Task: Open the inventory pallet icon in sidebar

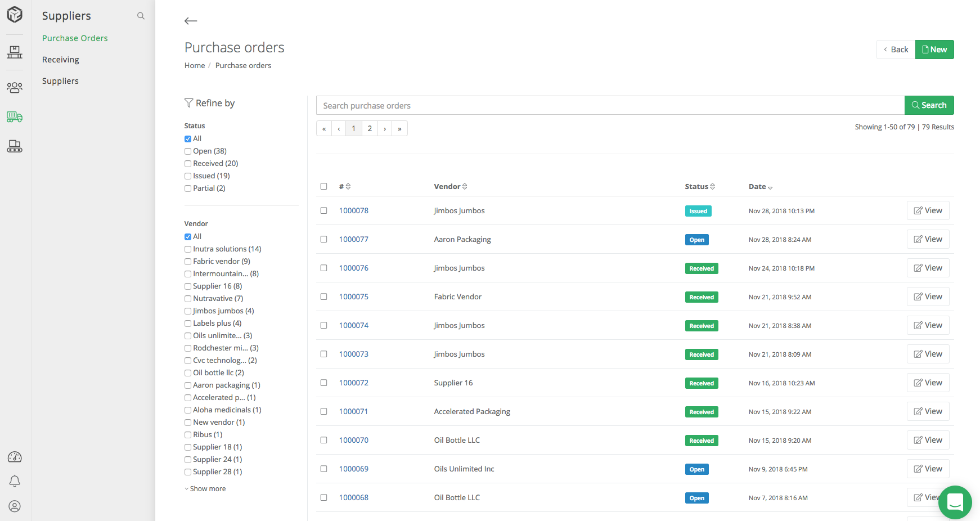Action: coord(14,52)
